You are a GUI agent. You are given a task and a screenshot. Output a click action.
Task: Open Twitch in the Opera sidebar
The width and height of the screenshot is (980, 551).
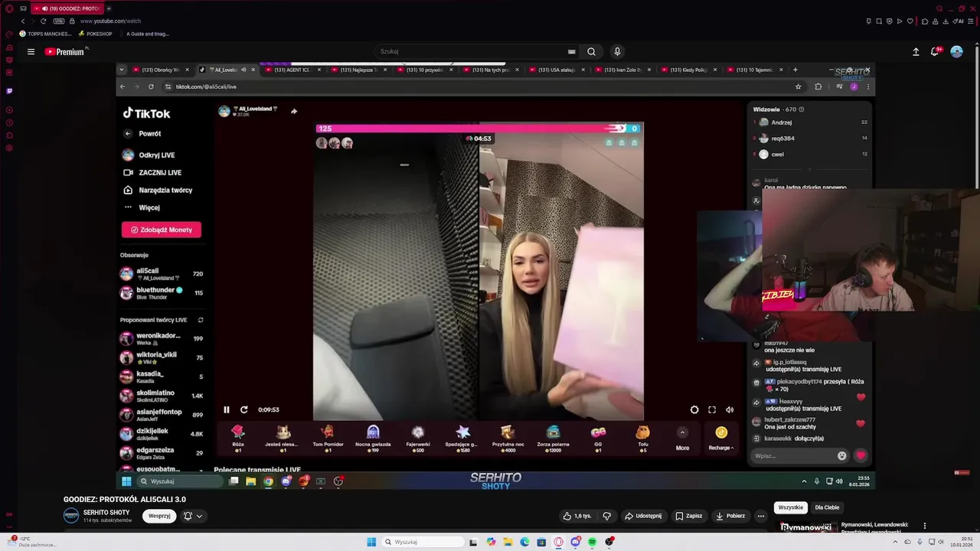[9, 90]
